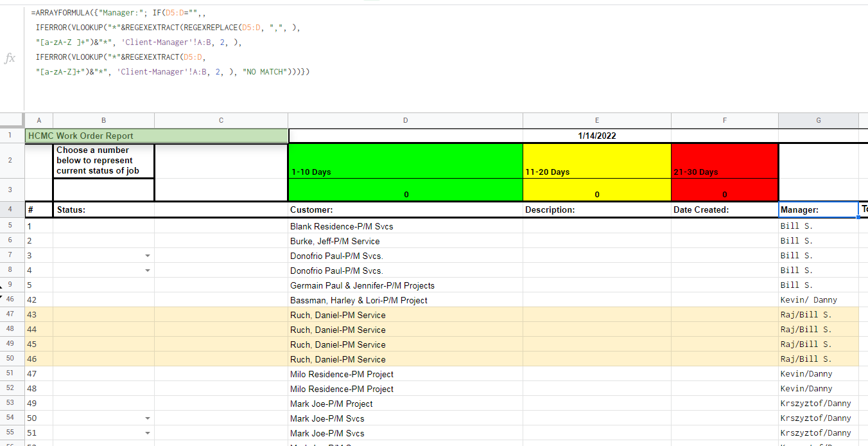Image resolution: width=868 pixels, height=446 pixels.
Task: Open the Status dropdown arrow in row 54
Action: [148, 418]
